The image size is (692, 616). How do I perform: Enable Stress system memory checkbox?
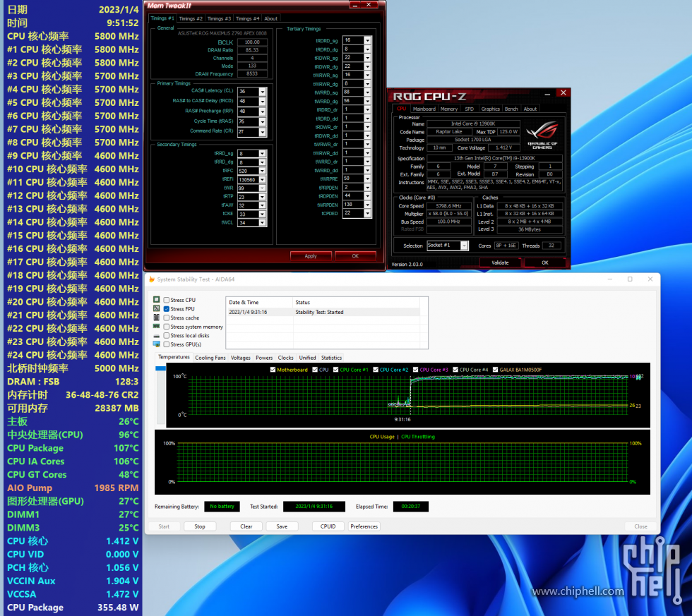pyautogui.click(x=167, y=327)
